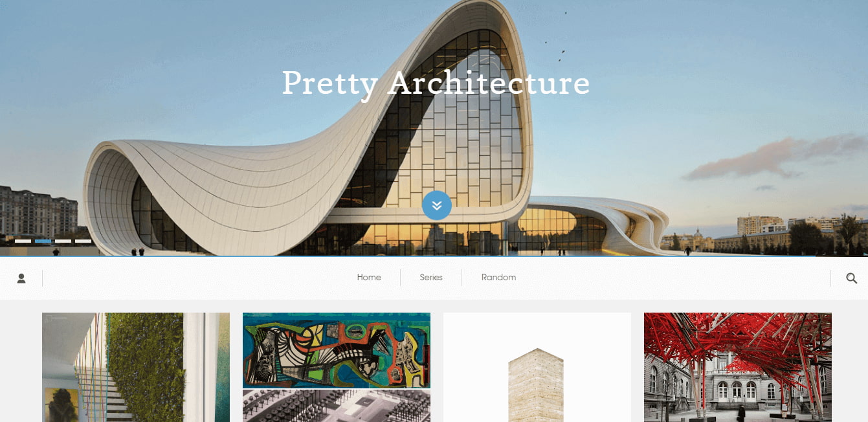Open the Series menu item
The width and height of the screenshot is (868, 422).
click(x=431, y=278)
